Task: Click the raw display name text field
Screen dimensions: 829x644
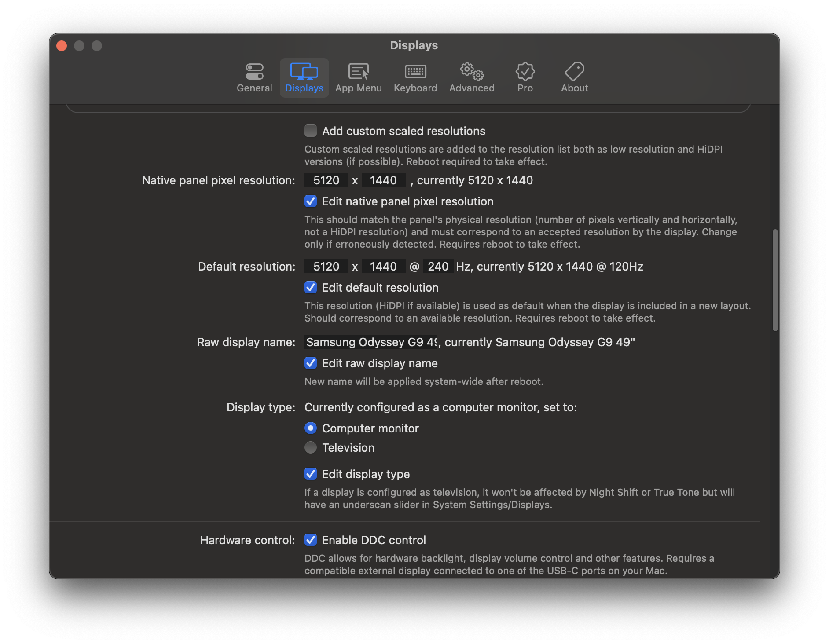Action: tap(371, 342)
